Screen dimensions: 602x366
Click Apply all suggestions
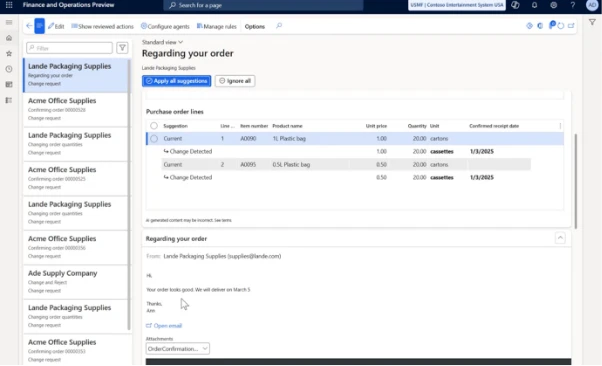177,81
